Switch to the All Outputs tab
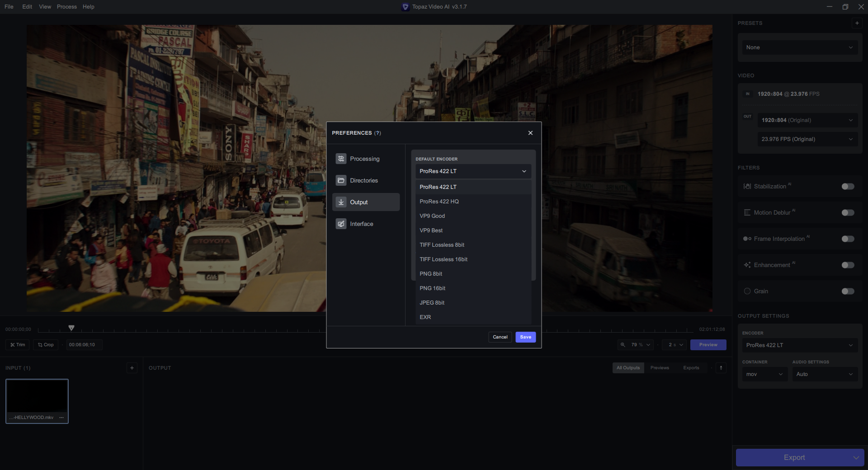868x470 pixels. pyautogui.click(x=628, y=368)
